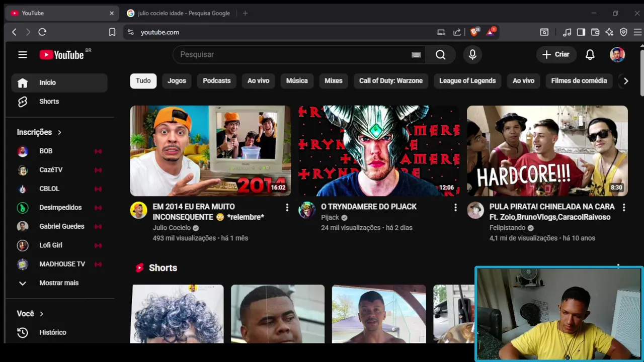Open Gabriel Guedes subscription channel
Screen dimensions: 644x362
[x=59, y=226]
